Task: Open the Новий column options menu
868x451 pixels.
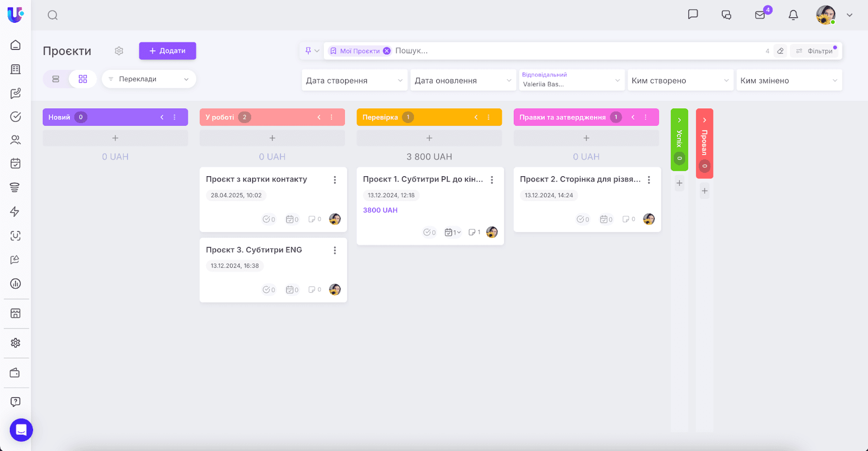Action: pos(175,117)
